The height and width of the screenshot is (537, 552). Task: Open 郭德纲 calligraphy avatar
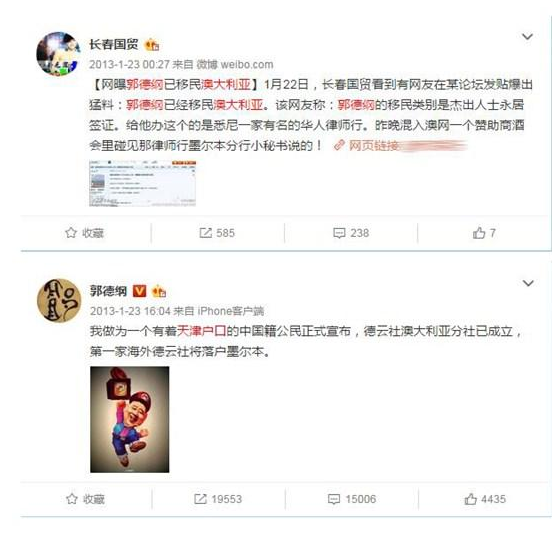pos(59,300)
